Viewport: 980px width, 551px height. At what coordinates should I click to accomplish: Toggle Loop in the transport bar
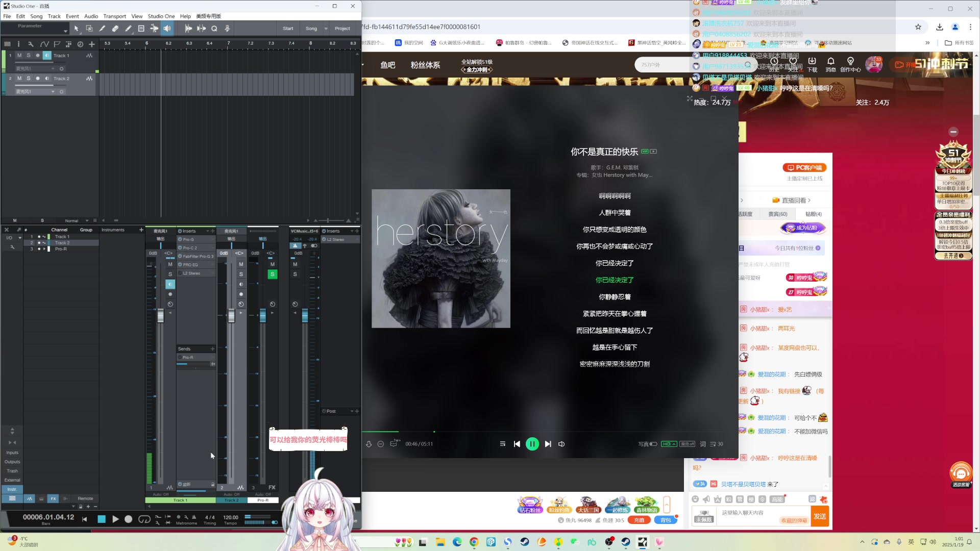click(144, 519)
